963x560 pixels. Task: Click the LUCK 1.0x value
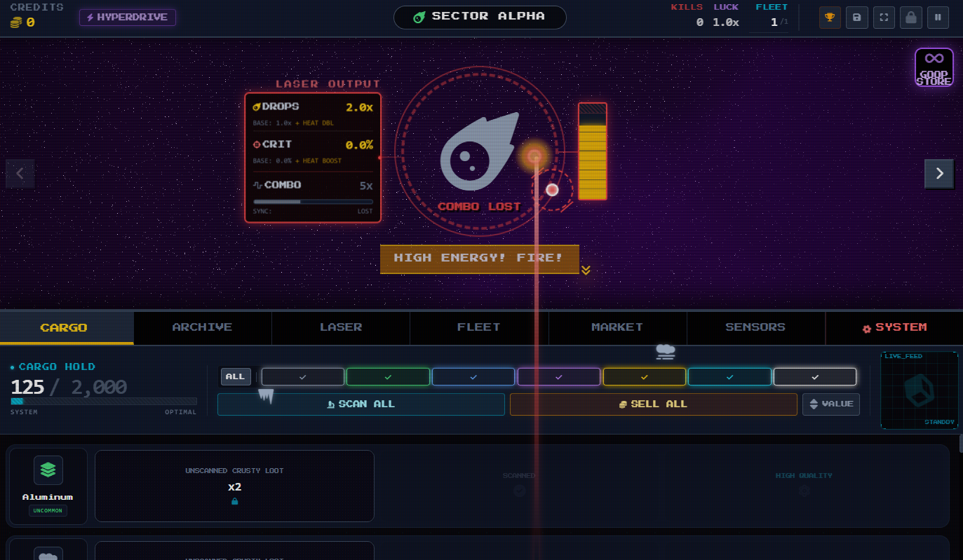tap(726, 22)
